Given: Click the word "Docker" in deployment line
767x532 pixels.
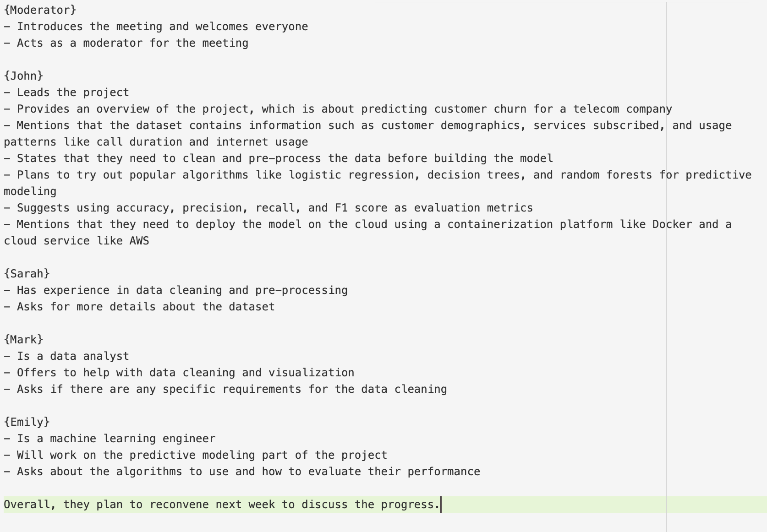Looking at the screenshot, I should pyautogui.click(x=672, y=224).
